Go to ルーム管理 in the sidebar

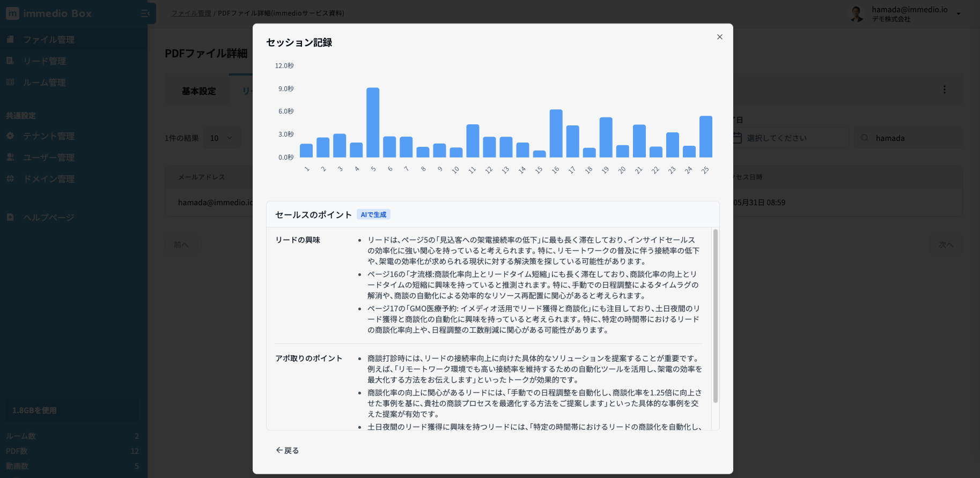[x=44, y=83]
